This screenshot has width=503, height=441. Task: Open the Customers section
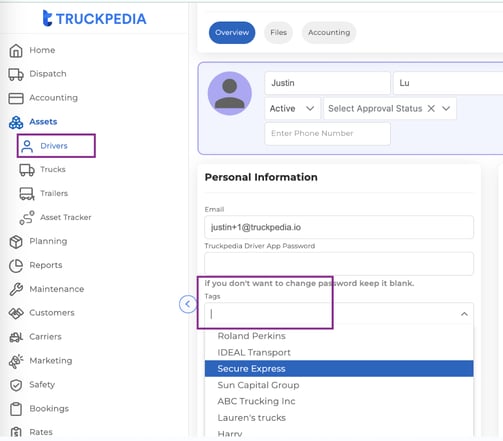point(52,313)
